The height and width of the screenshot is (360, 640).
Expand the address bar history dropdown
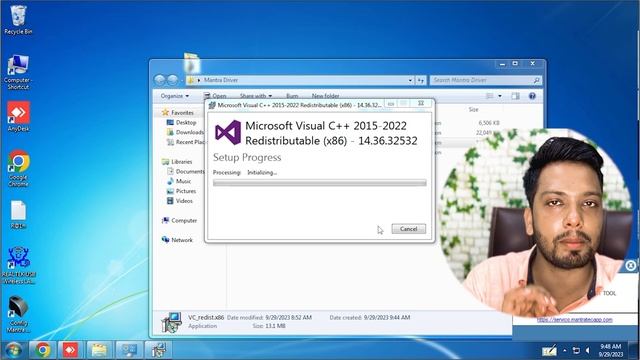410,80
